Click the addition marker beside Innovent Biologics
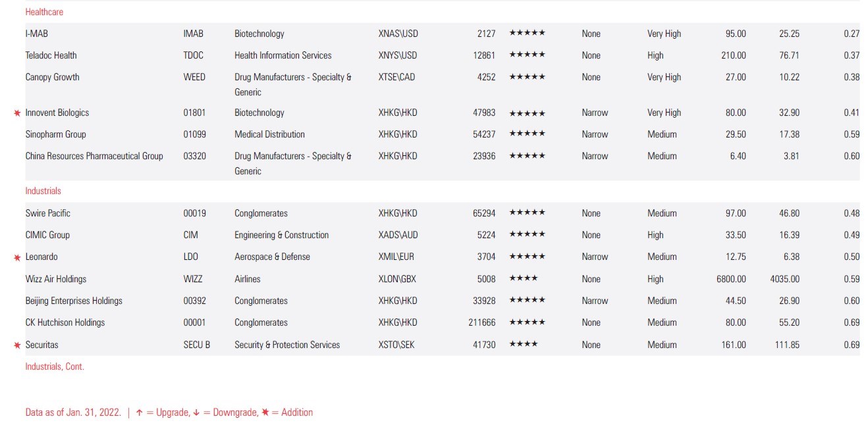This screenshot has width=868, height=423. pos(17,113)
